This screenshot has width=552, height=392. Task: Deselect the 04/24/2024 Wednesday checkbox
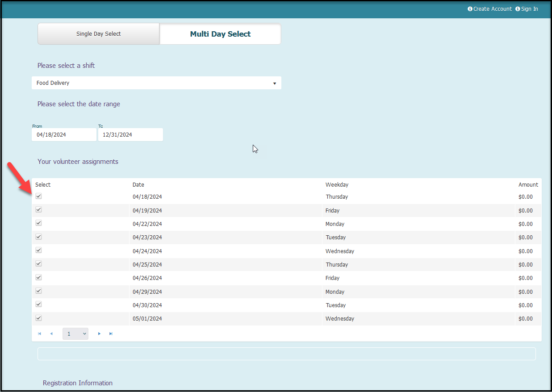tap(39, 250)
